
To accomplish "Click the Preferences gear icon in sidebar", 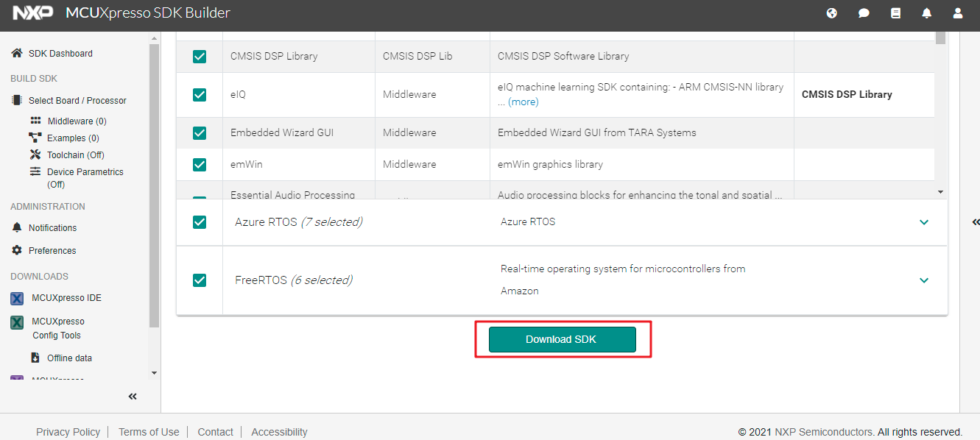I will tap(17, 250).
